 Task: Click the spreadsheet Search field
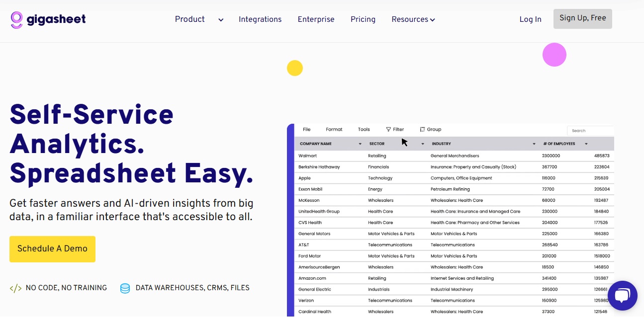pyautogui.click(x=591, y=131)
